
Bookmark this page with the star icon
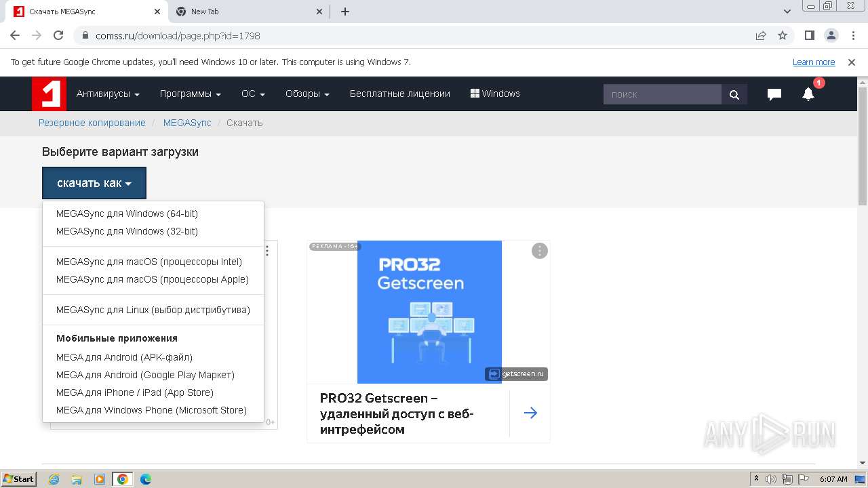783,35
